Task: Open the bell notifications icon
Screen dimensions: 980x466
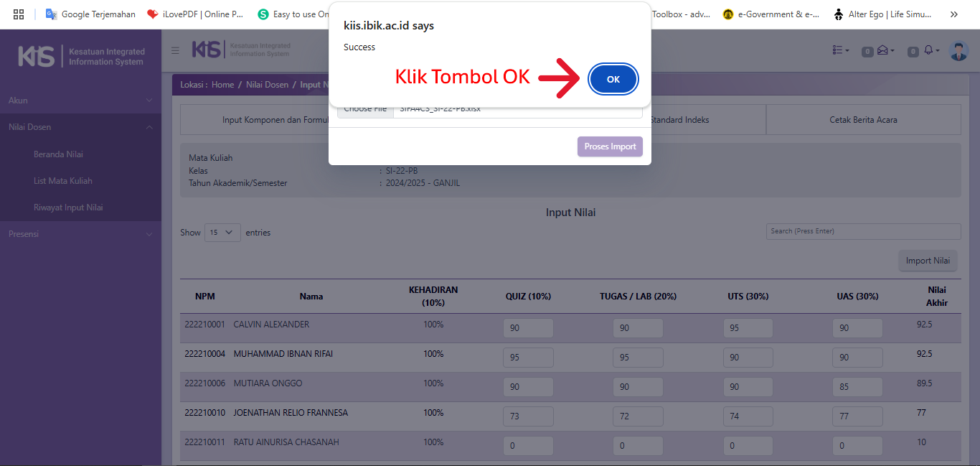Action: (x=929, y=50)
